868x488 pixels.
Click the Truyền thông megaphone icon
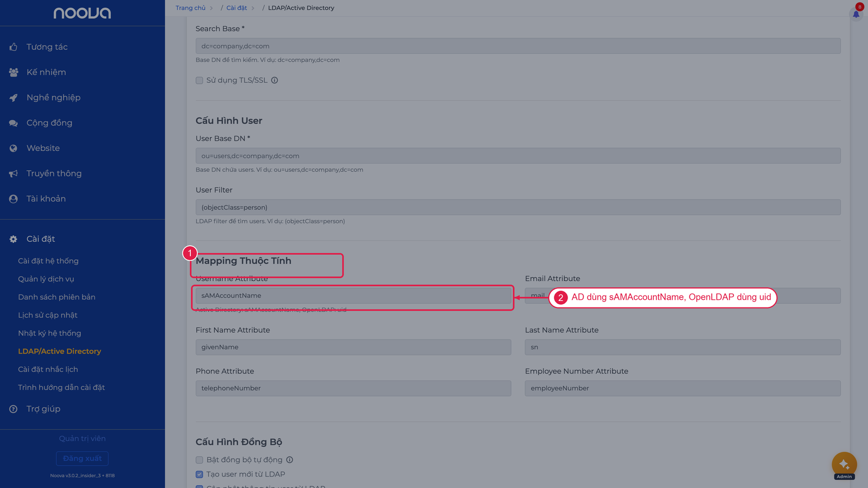14,174
